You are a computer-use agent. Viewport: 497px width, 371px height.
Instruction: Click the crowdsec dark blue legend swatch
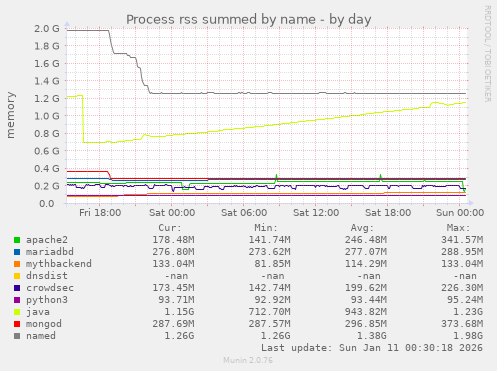pyautogui.click(x=17, y=288)
